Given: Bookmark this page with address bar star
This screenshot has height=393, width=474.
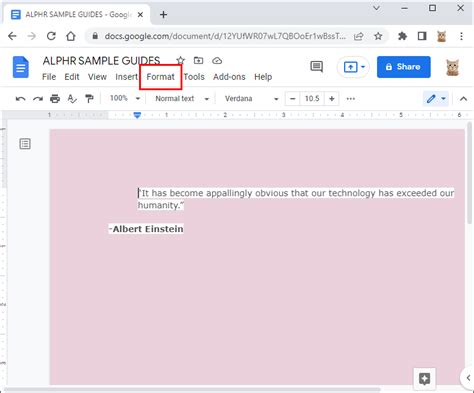Looking at the screenshot, I should click(378, 36).
